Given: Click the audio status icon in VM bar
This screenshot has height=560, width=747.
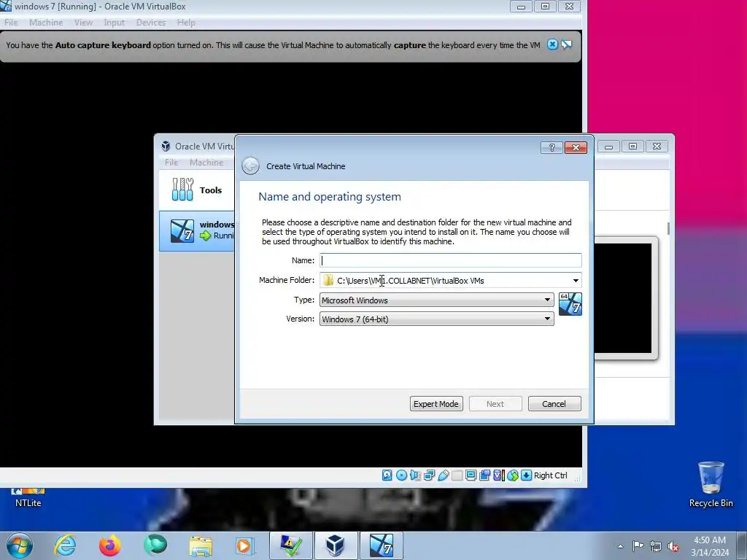Looking at the screenshot, I should click(x=415, y=475).
